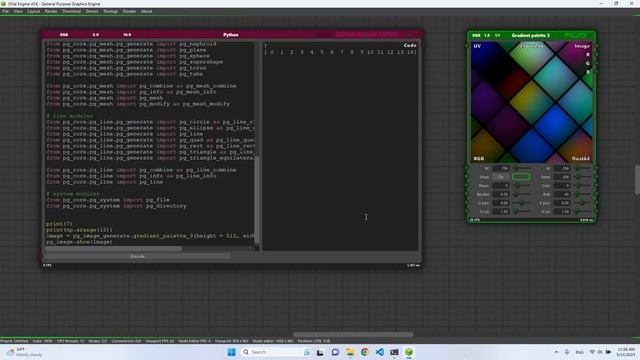Click the green button beside Draw On
Viewport: 640px width, 360px height.
[x=521, y=177]
